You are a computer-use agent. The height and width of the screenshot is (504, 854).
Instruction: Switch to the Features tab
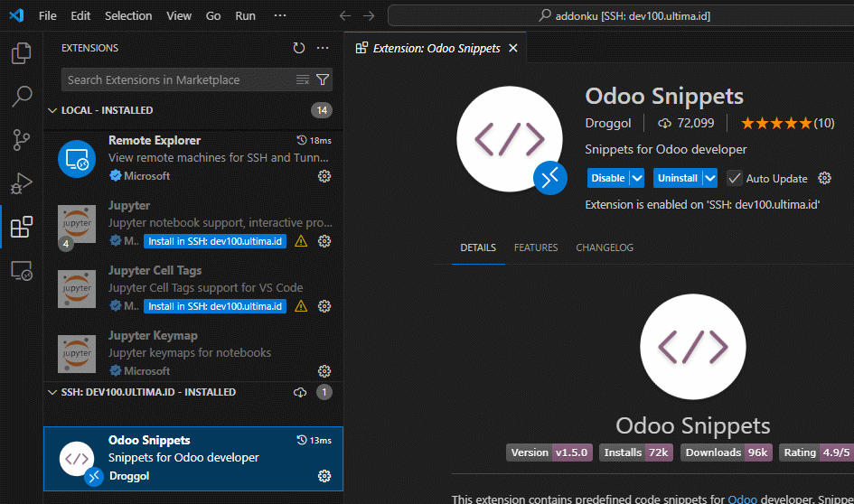pyautogui.click(x=536, y=247)
